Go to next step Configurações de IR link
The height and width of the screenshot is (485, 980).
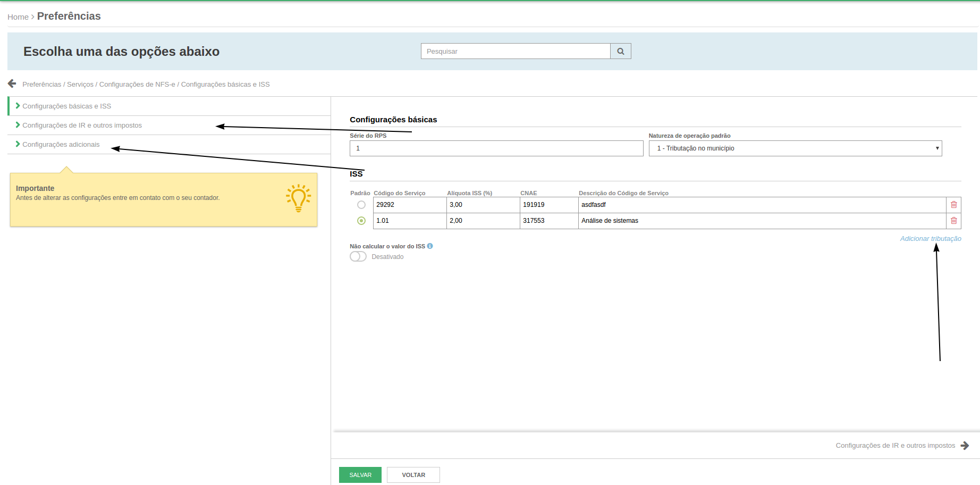[895, 446]
